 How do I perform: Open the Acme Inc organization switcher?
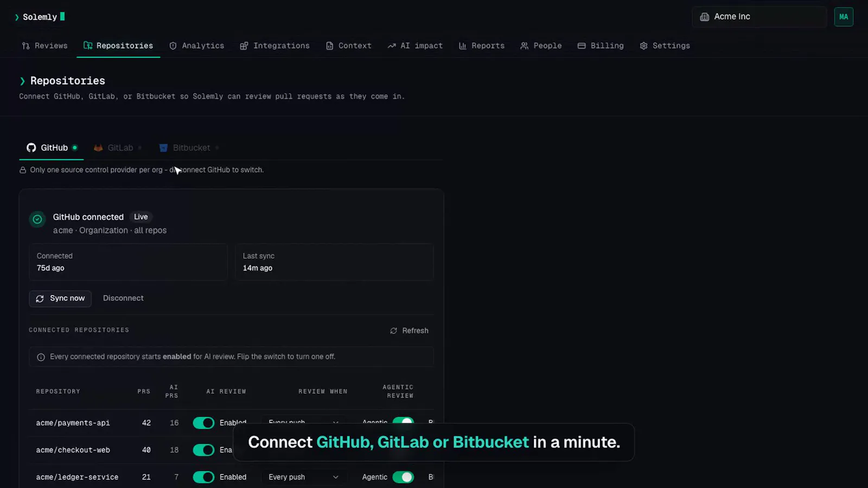tap(759, 17)
